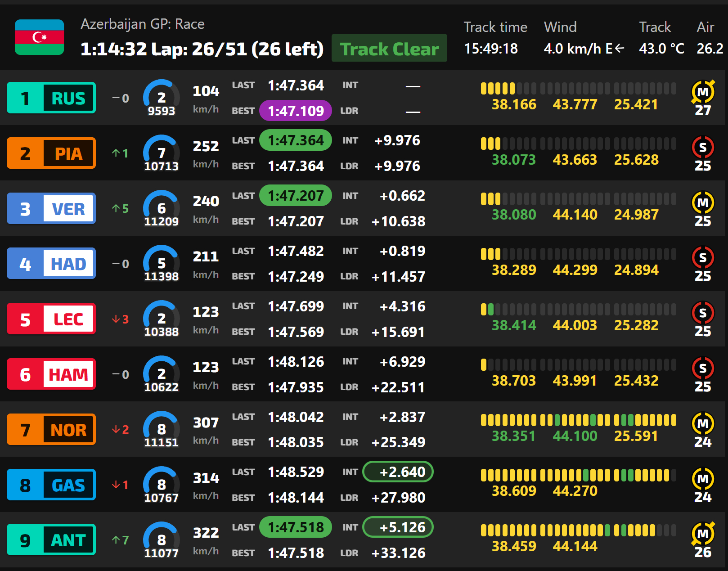The image size is (728, 571).
Task: Select driver tag 7 NOR
Action: 51,429
